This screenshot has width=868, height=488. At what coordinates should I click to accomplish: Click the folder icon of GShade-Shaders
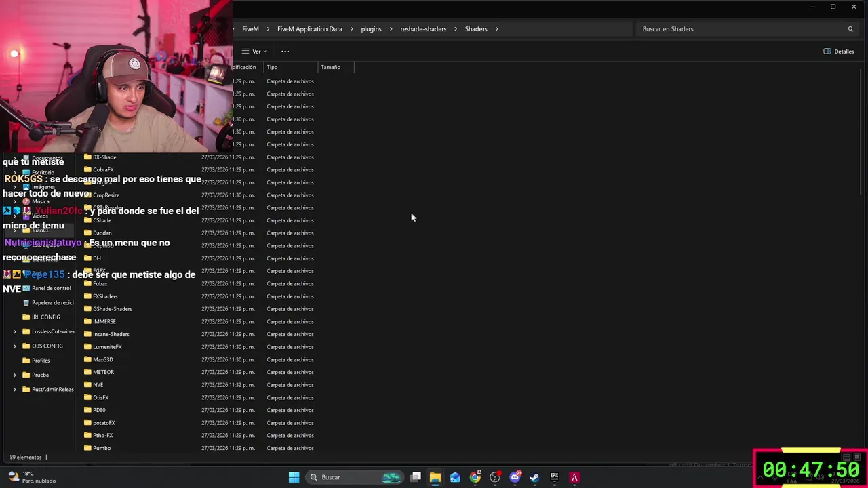click(87, 309)
